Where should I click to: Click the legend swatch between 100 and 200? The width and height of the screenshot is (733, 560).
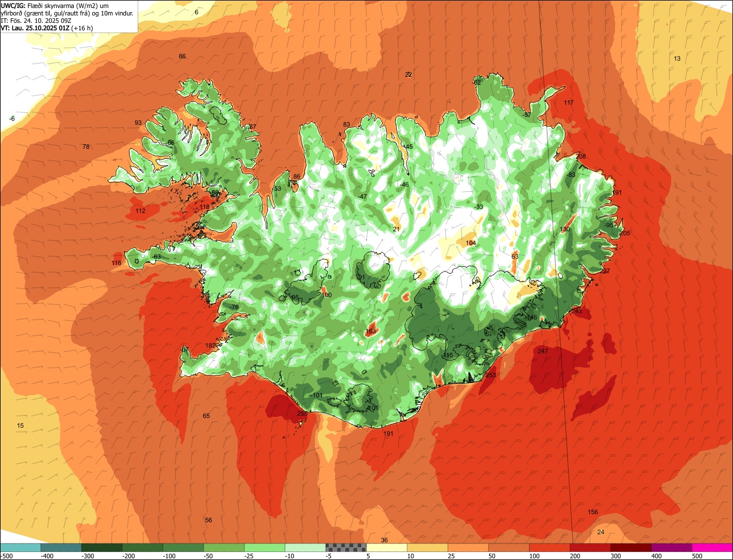tap(550, 547)
